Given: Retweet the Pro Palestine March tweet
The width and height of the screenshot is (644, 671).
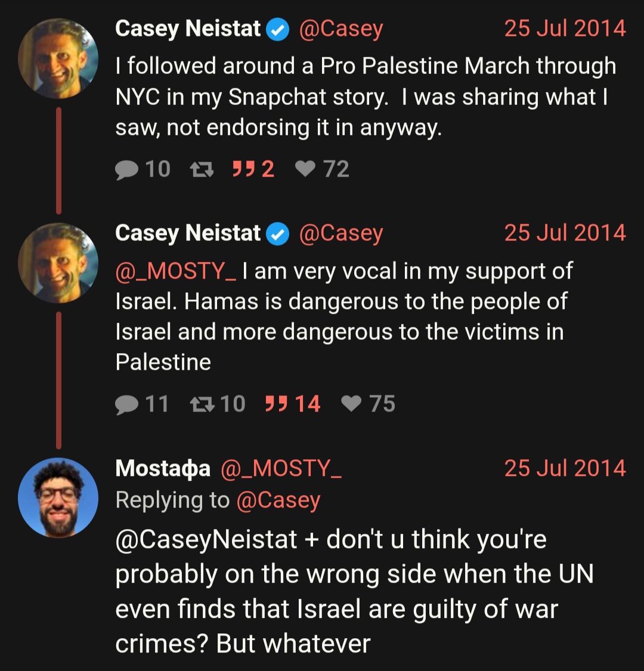Looking at the screenshot, I should 202,169.
